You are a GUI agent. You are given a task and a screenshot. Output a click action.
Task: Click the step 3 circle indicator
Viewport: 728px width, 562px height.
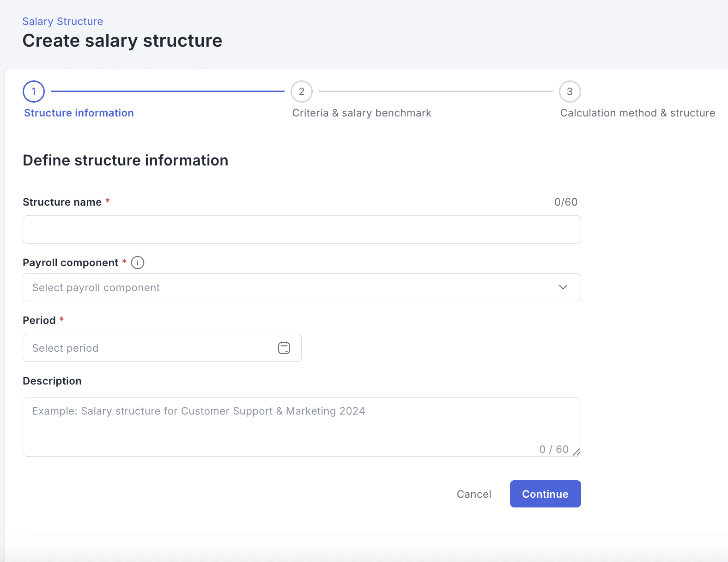pos(570,92)
